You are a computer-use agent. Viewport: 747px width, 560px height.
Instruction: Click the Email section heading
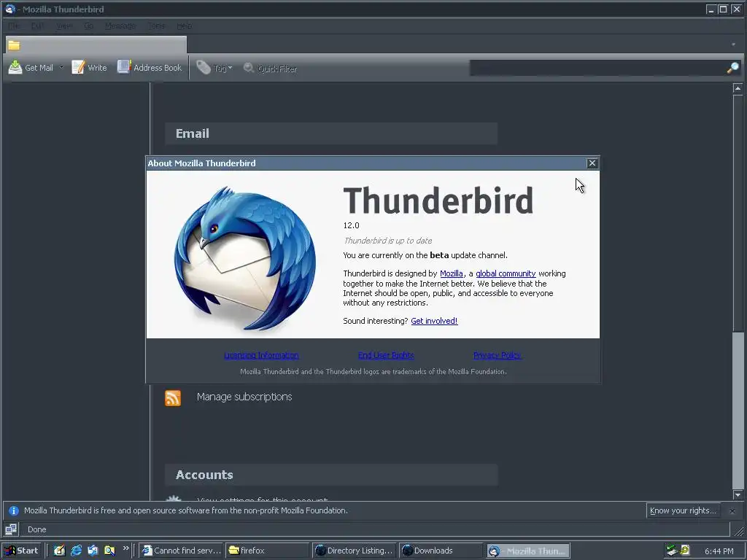(193, 133)
